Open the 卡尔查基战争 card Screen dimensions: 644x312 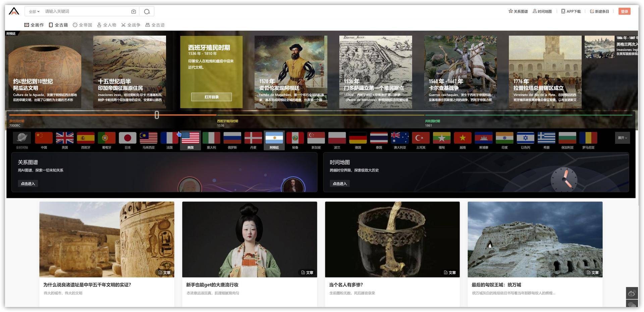[x=461, y=72]
